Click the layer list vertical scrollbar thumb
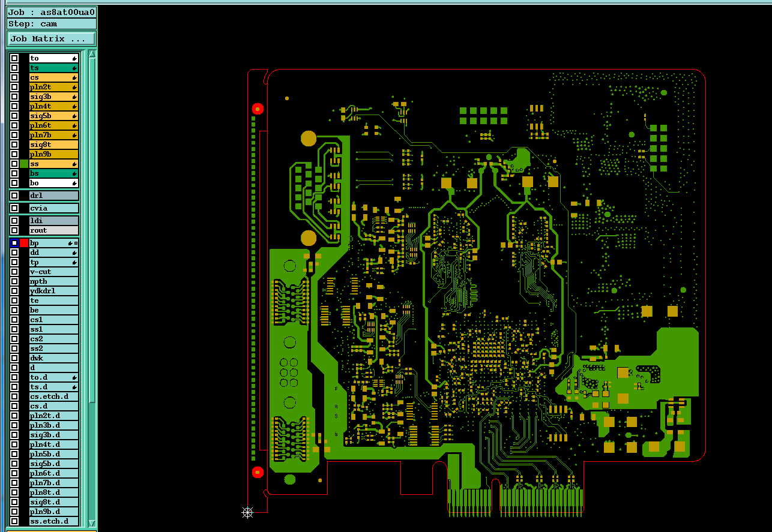Screen dimensions: 772x532 92,231
